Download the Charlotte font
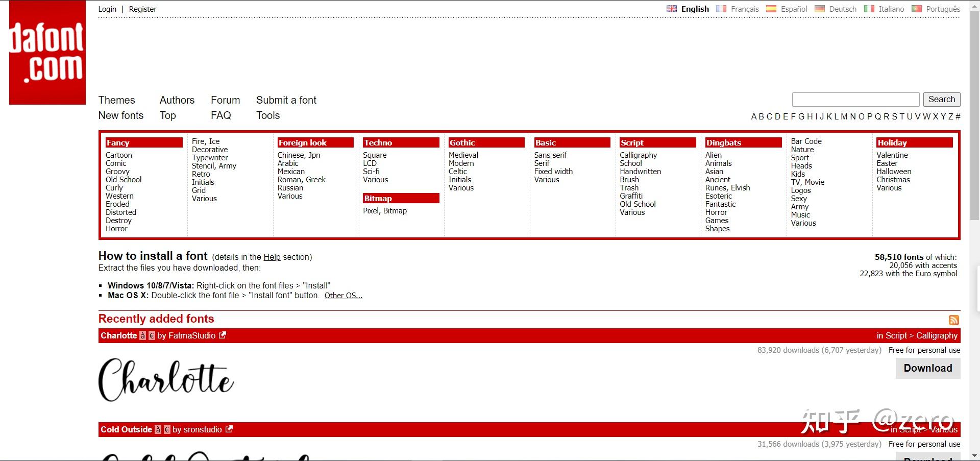The width and height of the screenshot is (980, 461). pyautogui.click(x=928, y=368)
